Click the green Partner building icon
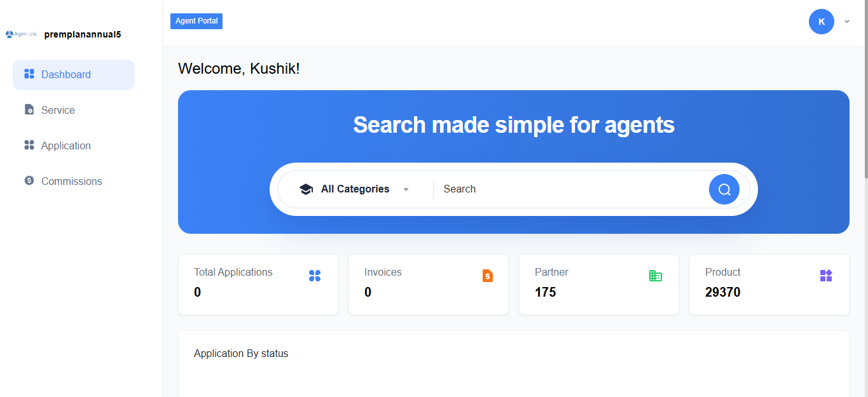This screenshot has width=868, height=397. pyautogui.click(x=656, y=276)
